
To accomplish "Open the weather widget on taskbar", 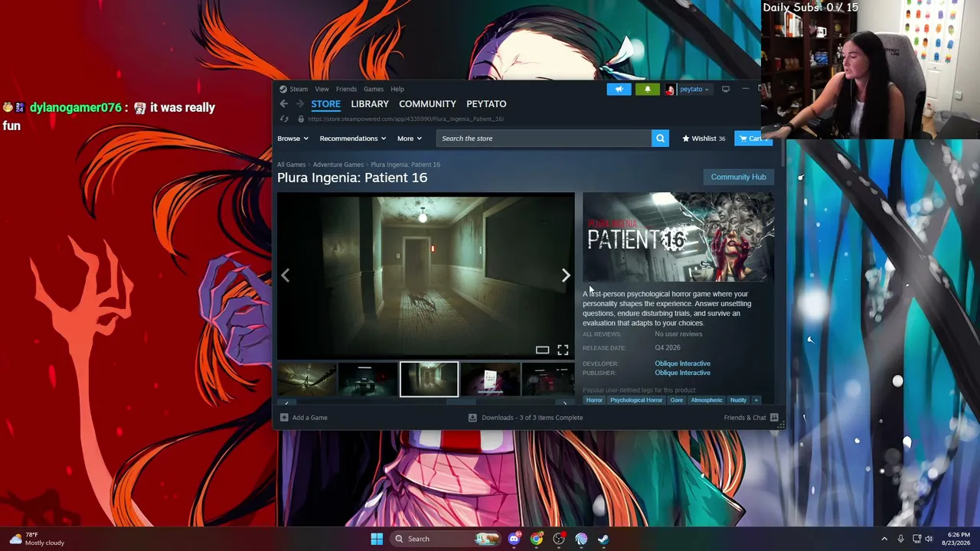I will (x=38, y=539).
